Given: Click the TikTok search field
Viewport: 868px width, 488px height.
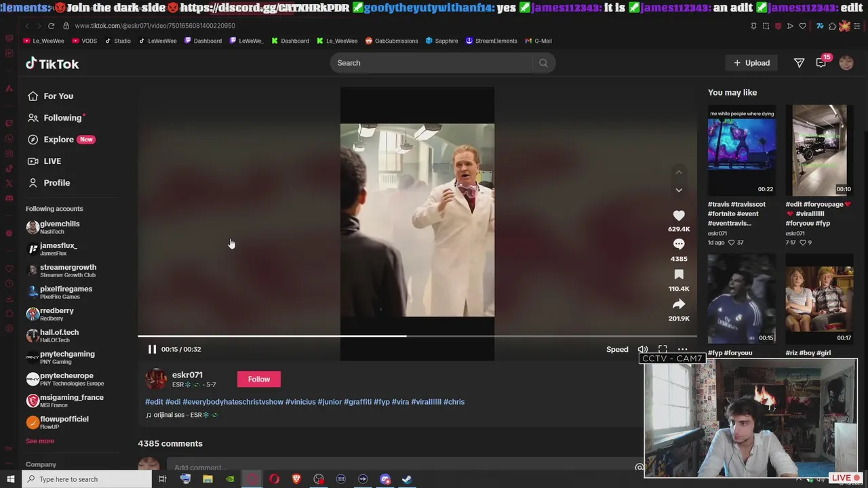Looking at the screenshot, I should pyautogui.click(x=434, y=63).
